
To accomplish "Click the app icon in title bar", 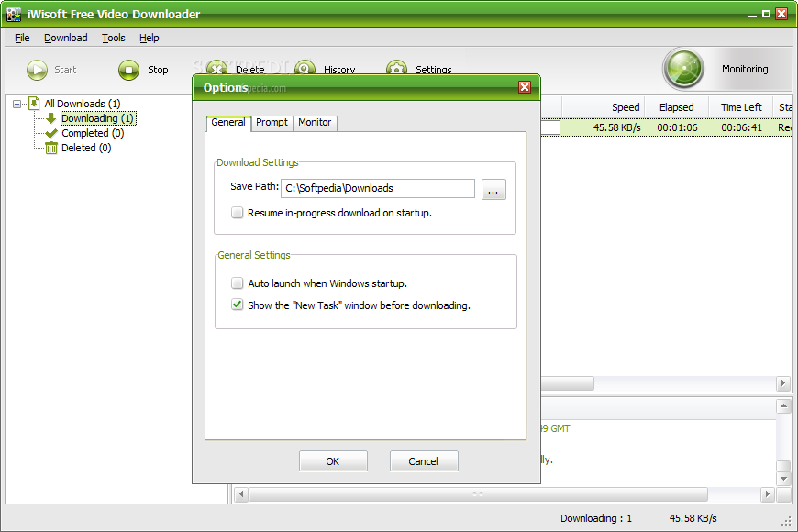I will pyautogui.click(x=14, y=15).
